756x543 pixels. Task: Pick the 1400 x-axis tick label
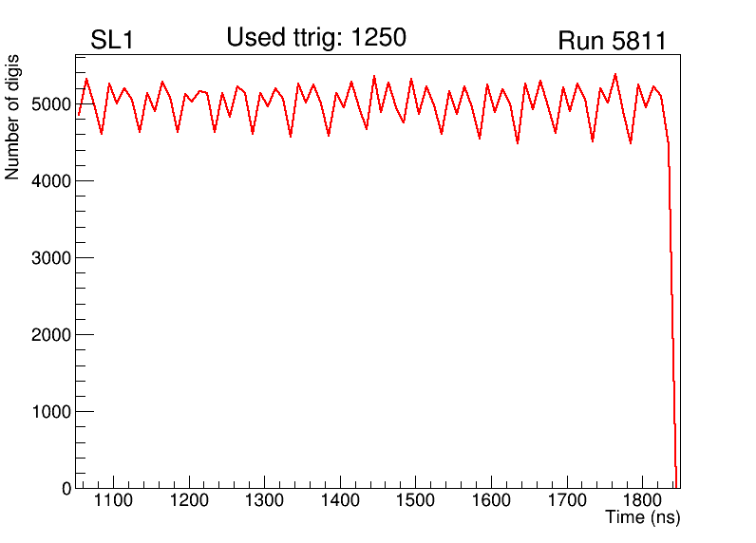(x=340, y=501)
